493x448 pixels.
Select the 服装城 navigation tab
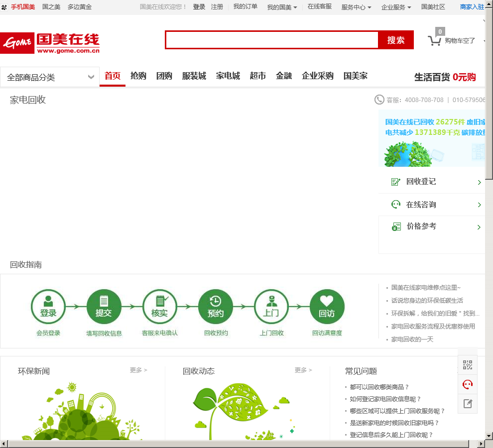pyautogui.click(x=194, y=76)
